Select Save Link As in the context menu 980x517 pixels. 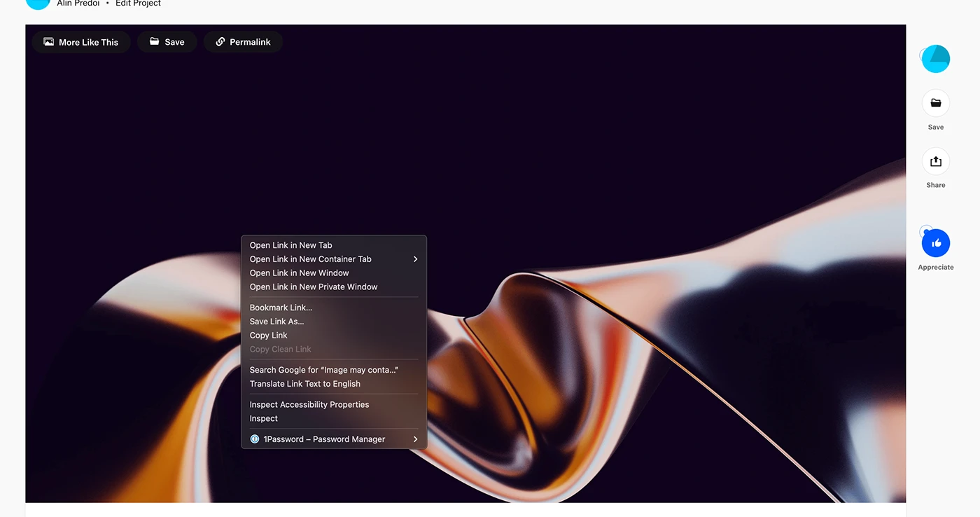point(276,322)
